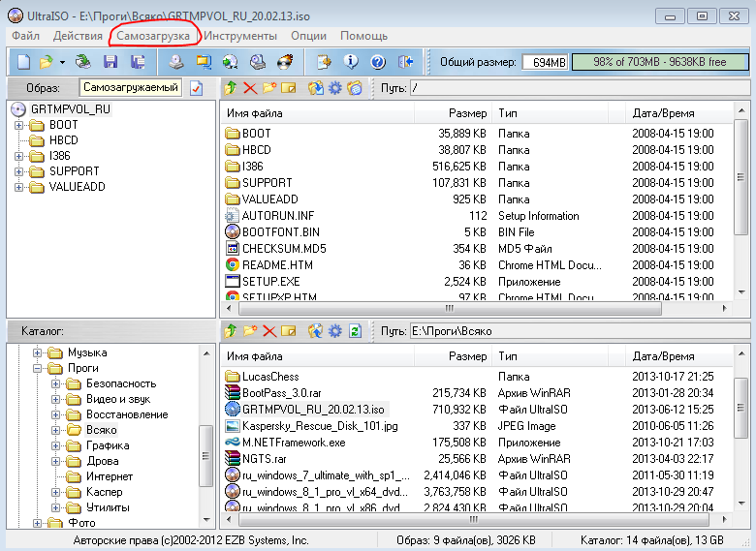
Task: Sort the image file list by Размер column
Action: [x=453, y=113]
